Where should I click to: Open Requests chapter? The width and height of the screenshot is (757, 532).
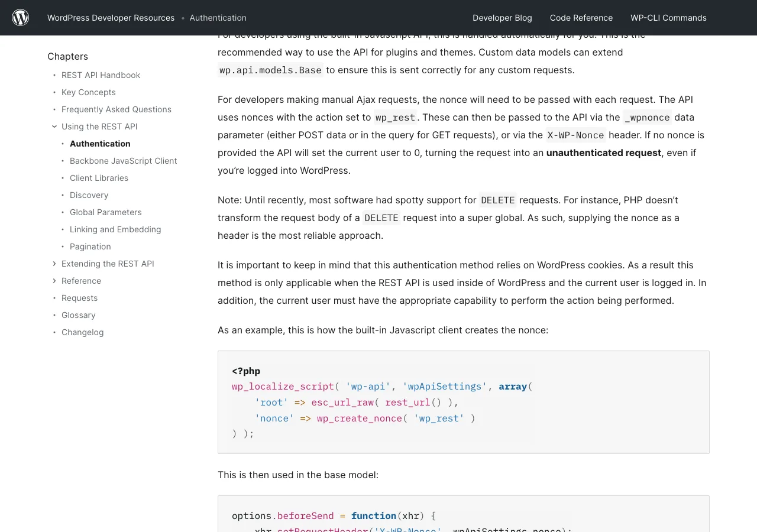click(x=79, y=298)
